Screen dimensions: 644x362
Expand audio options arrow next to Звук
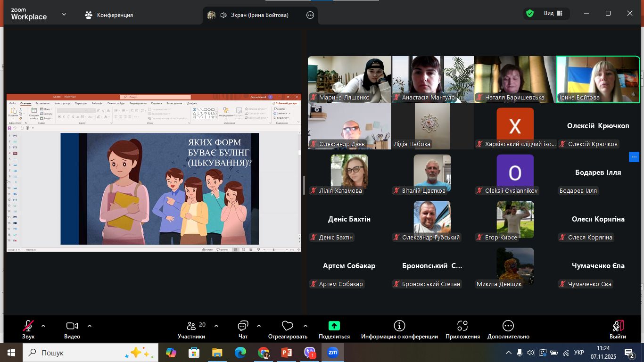click(43, 326)
